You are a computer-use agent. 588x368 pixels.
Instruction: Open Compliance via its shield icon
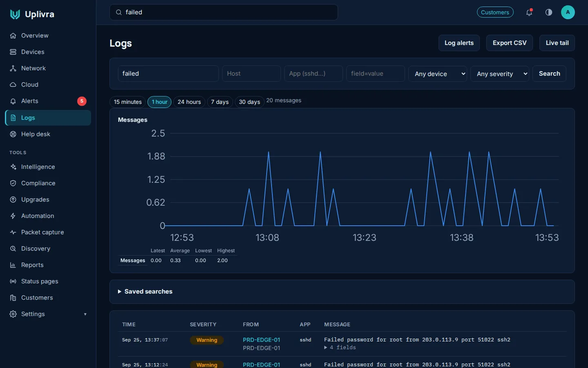pos(13,183)
